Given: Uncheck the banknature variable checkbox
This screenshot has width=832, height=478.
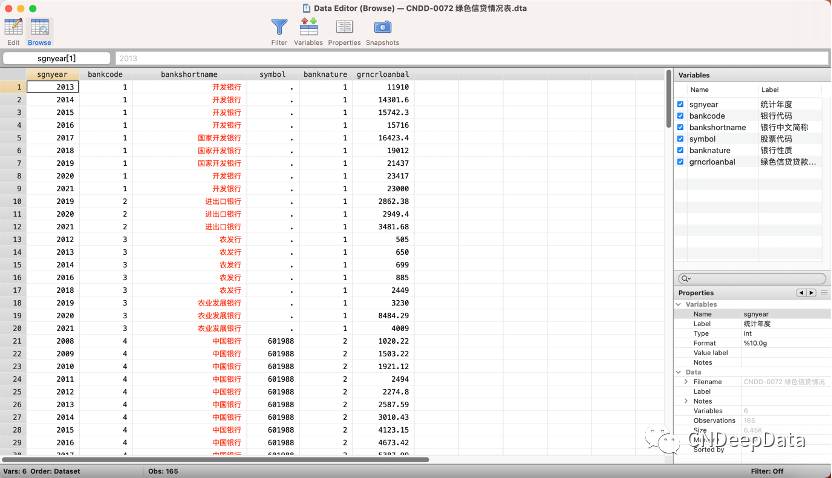Looking at the screenshot, I should (x=680, y=150).
